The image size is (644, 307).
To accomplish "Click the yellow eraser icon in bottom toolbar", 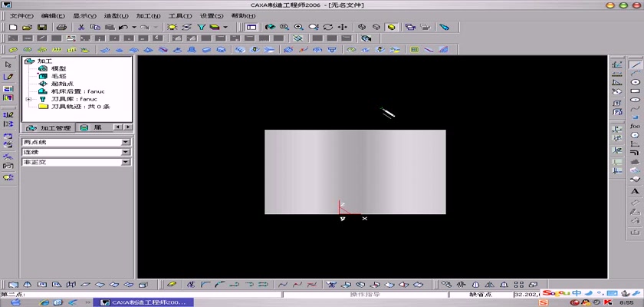I will [x=172, y=285].
